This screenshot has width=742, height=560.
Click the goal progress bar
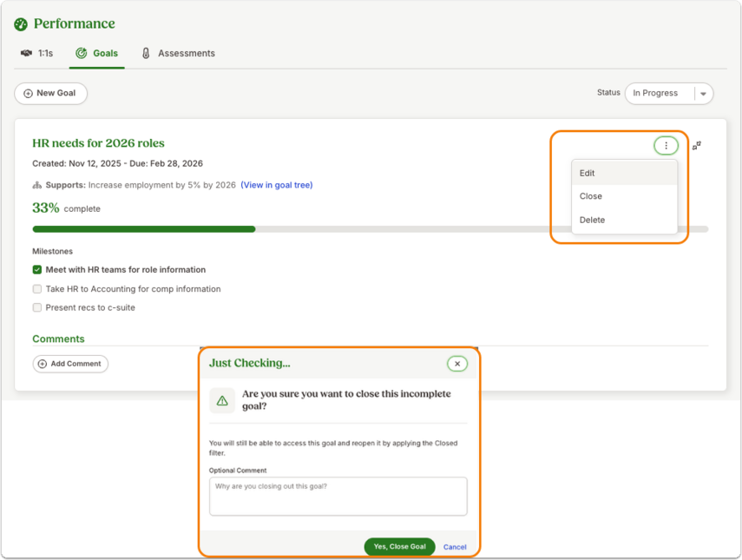370,229
